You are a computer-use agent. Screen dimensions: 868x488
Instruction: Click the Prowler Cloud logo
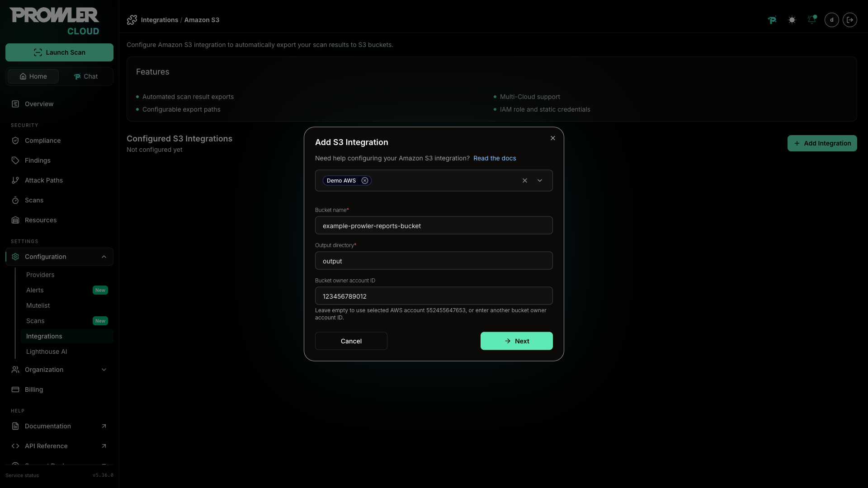(54, 21)
